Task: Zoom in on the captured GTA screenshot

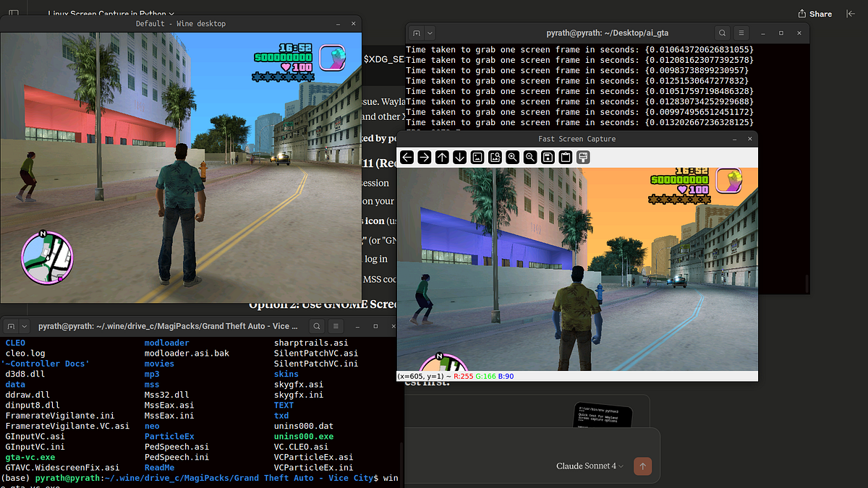Action: point(512,157)
